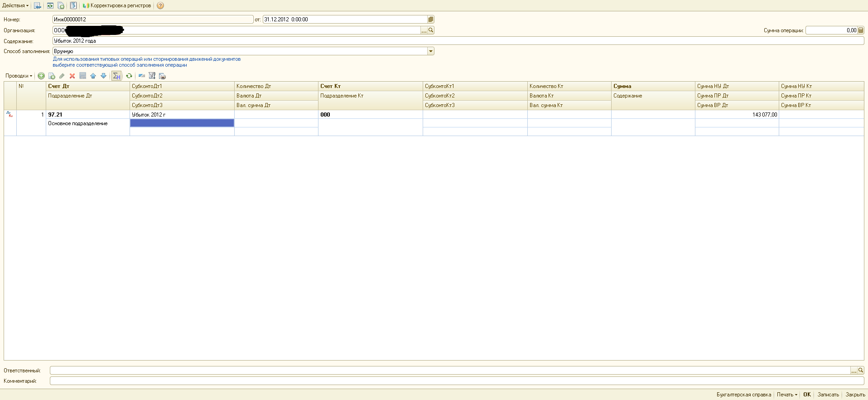868x400 pixels.
Task: Click the copy document icon in top toolbar
Action: 61,5
